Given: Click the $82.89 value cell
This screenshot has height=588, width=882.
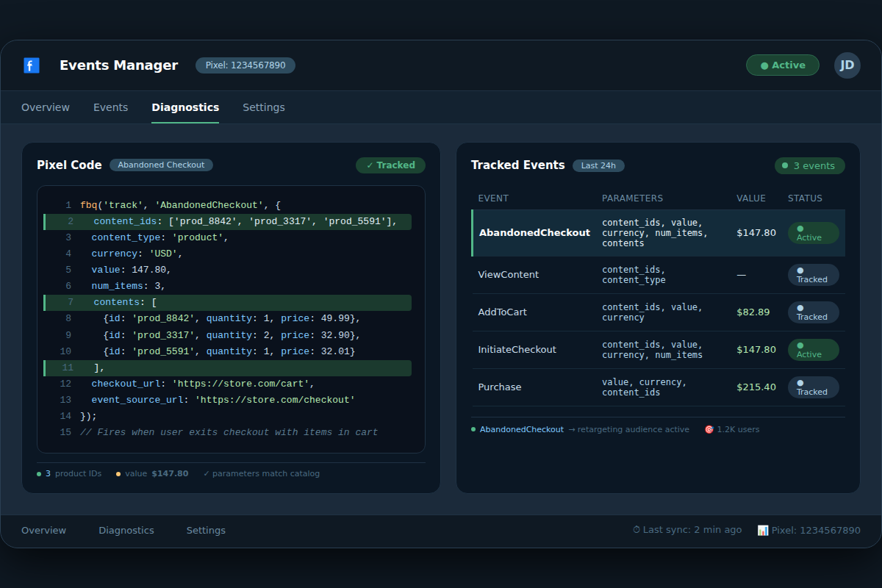Looking at the screenshot, I should [x=753, y=312].
